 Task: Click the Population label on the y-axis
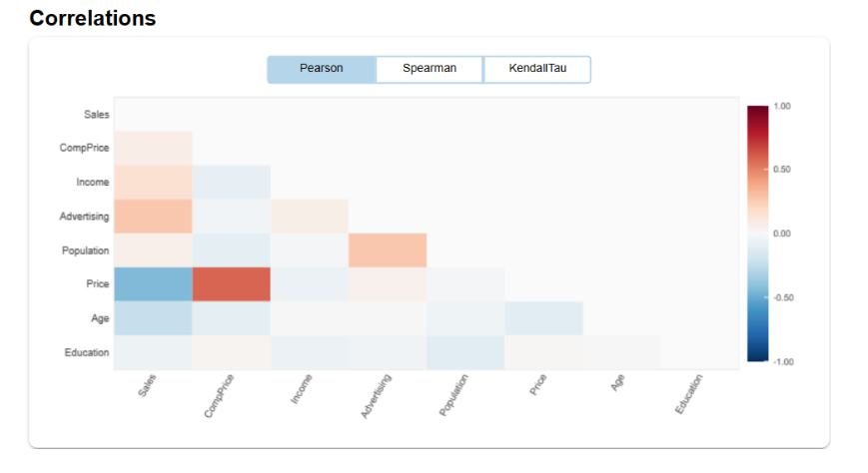pyautogui.click(x=86, y=250)
